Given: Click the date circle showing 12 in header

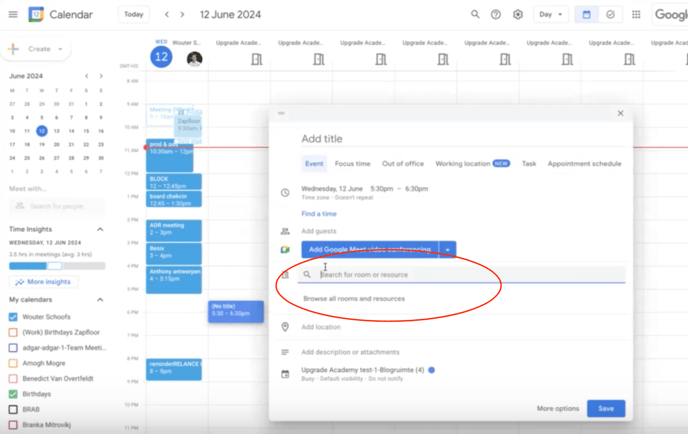Looking at the screenshot, I should click(161, 57).
